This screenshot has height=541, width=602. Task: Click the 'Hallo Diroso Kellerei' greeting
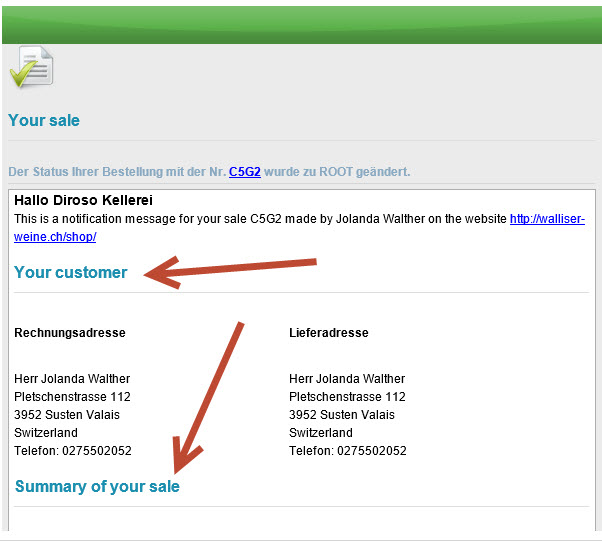pyautogui.click(x=83, y=200)
